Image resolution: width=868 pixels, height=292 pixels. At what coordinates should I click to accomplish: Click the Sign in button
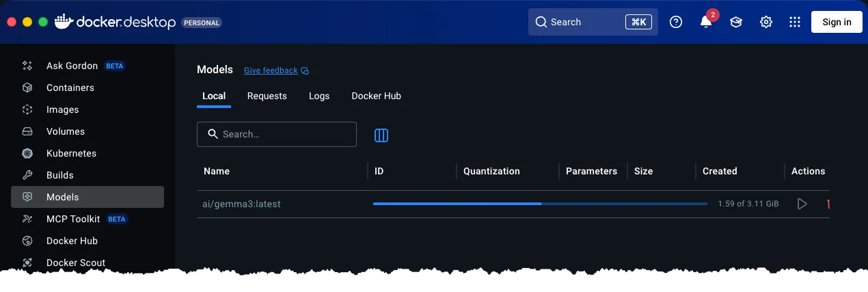(837, 22)
